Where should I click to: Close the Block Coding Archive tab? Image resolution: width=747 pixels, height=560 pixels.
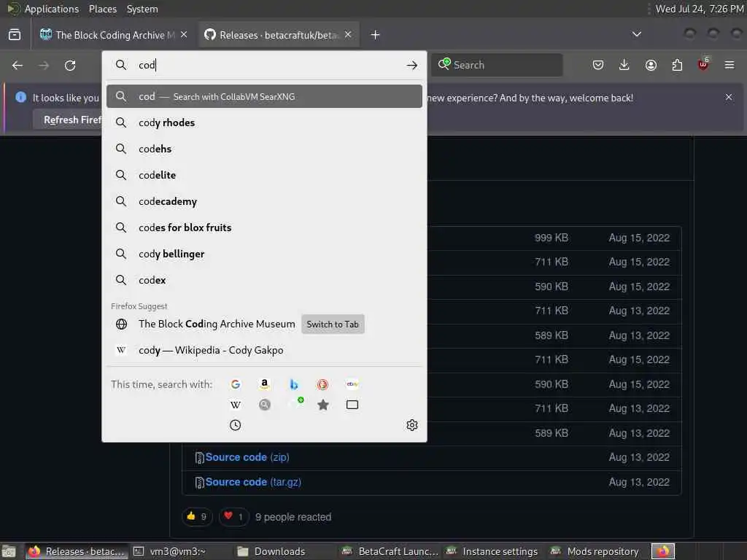tap(184, 35)
